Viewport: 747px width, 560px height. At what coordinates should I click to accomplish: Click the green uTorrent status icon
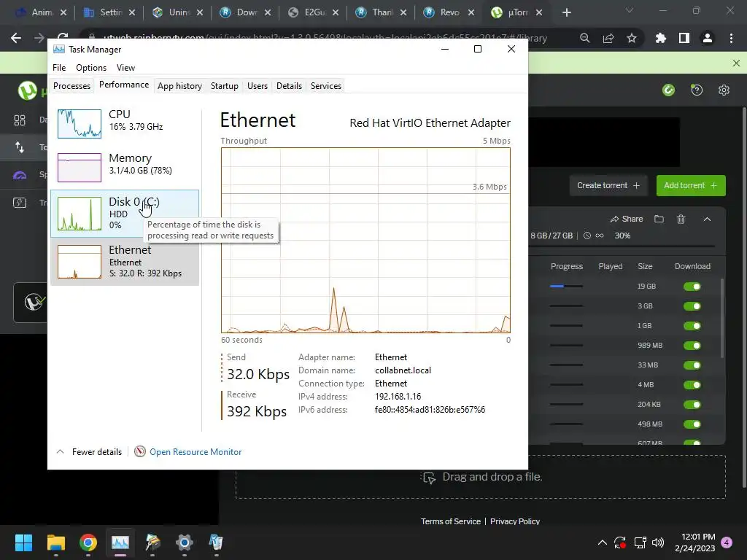[x=669, y=90]
